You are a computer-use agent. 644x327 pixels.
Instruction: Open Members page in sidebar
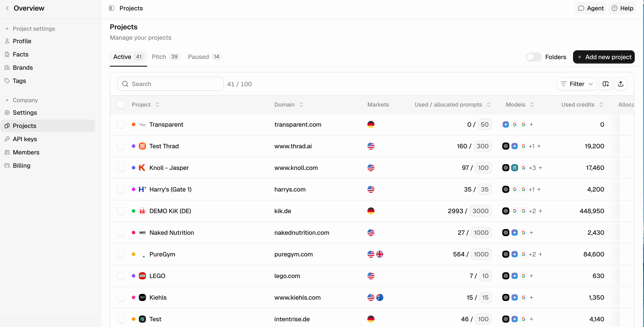[x=48, y=152]
